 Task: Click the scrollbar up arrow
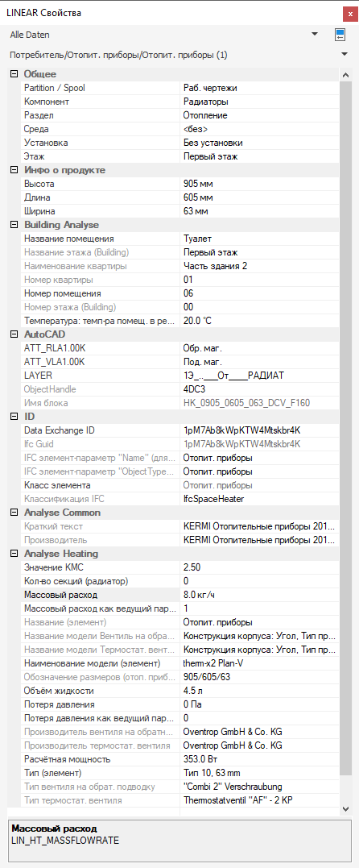tap(345, 74)
